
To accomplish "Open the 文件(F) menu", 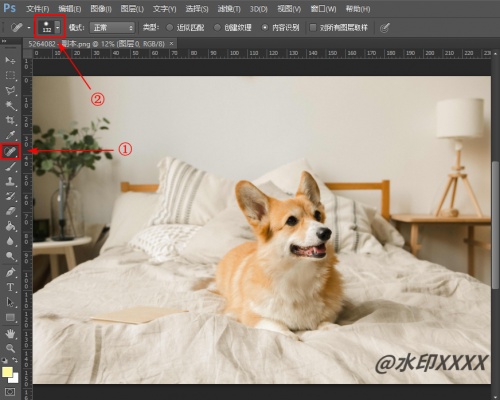I will 38,9.
